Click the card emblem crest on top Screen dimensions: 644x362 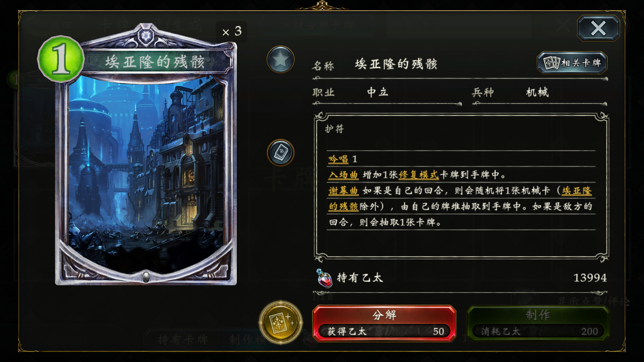coord(146,35)
